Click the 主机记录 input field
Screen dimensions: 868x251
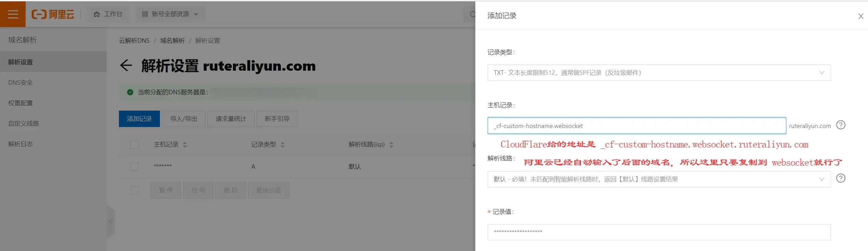[637, 126]
